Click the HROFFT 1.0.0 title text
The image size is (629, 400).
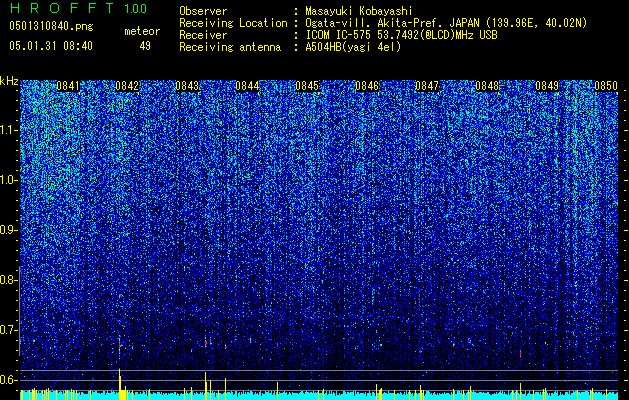tap(79, 8)
